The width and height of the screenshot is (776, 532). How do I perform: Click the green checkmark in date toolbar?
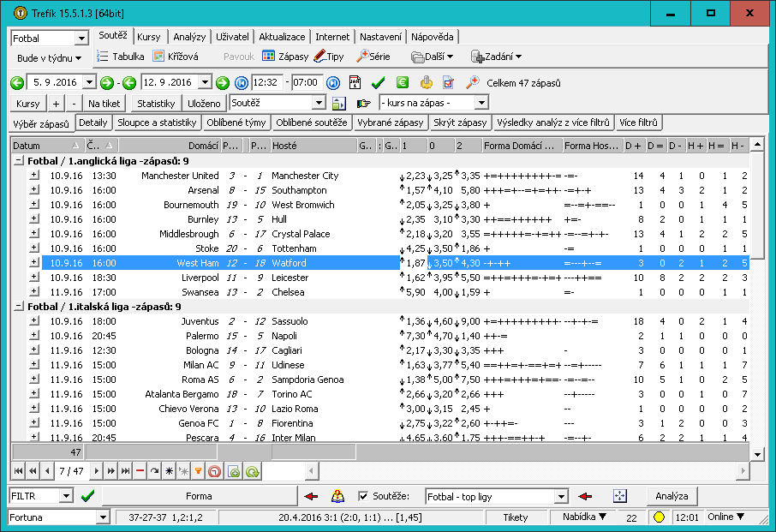379,83
